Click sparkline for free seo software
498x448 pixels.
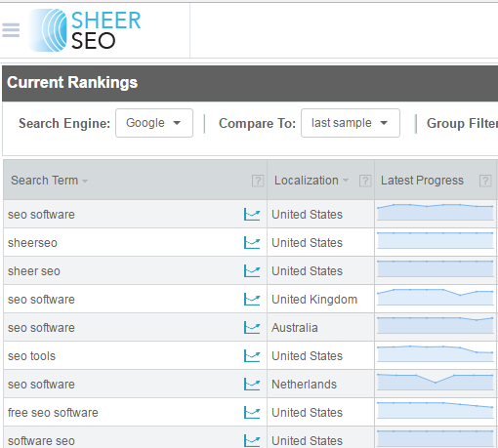[x=436, y=410]
